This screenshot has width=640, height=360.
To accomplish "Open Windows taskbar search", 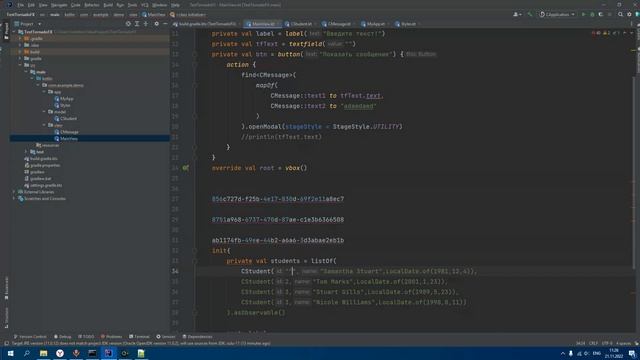I will 27,353.
